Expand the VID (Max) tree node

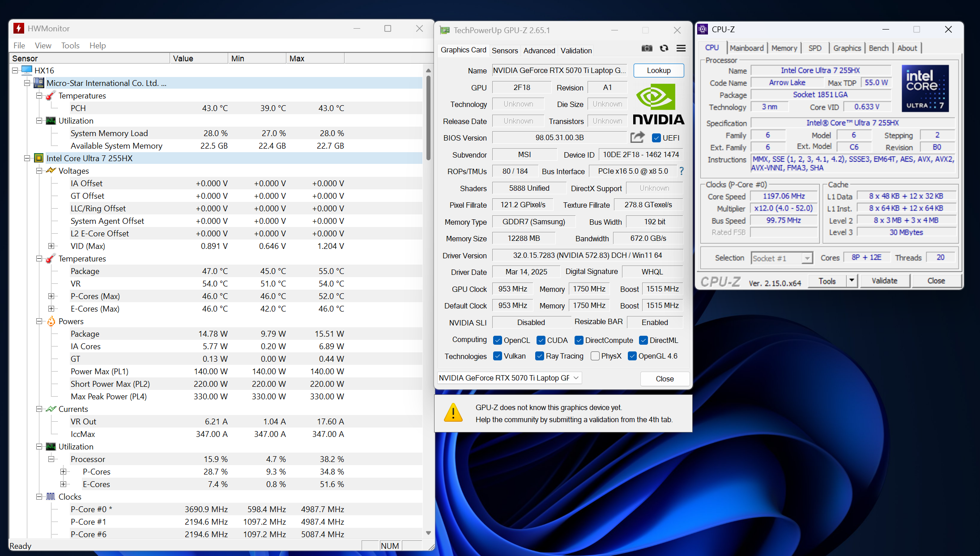(x=51, y=246)
